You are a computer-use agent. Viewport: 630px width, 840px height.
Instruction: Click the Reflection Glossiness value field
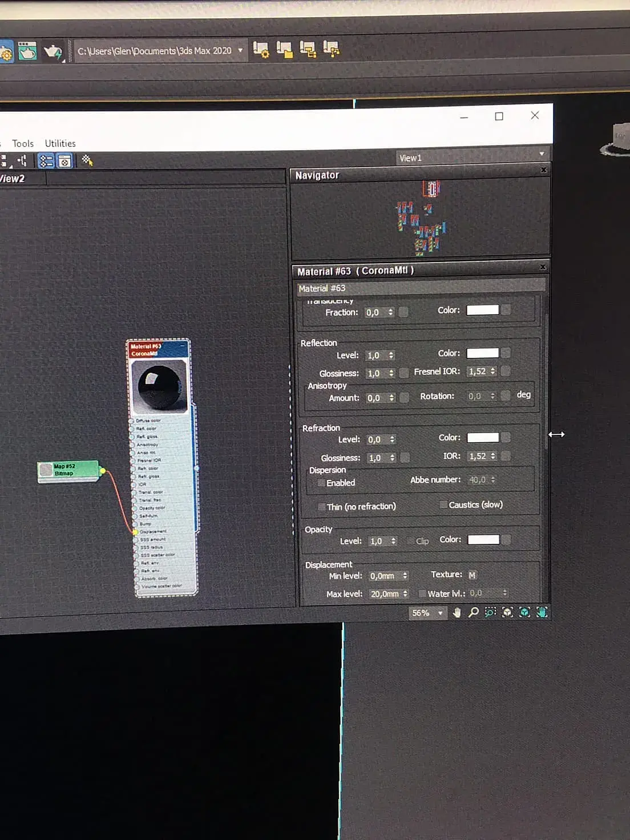375,373
